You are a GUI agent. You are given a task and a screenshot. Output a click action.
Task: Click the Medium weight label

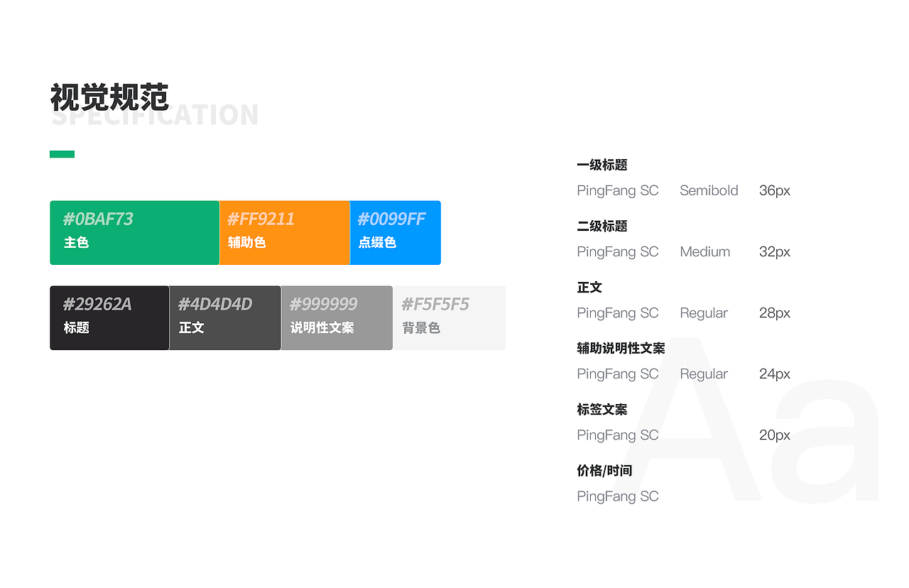pyautogui.click(x=704, y=251)
